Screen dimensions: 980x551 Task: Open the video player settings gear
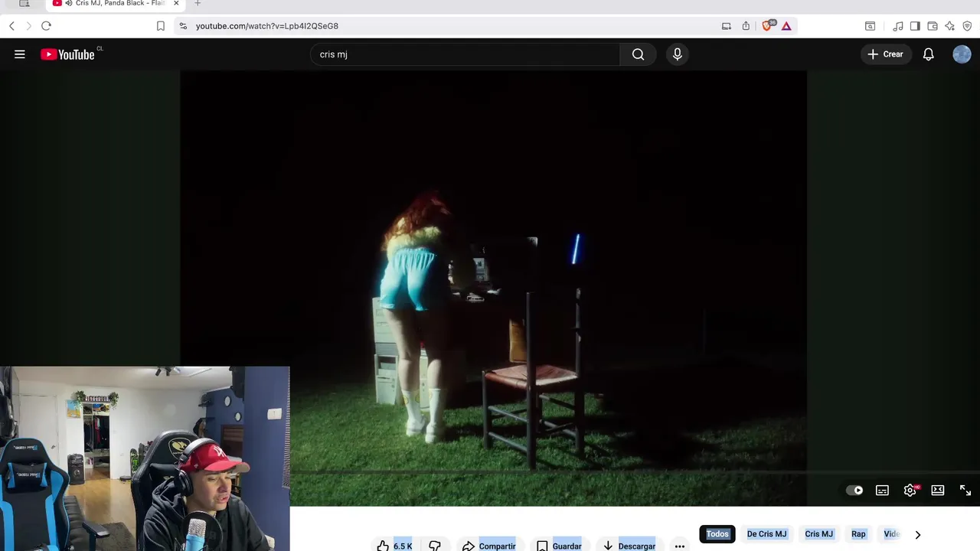[910, 491]
